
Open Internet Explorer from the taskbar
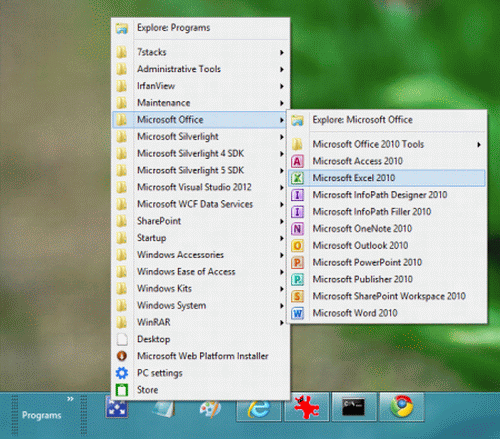tap(259, 407)
